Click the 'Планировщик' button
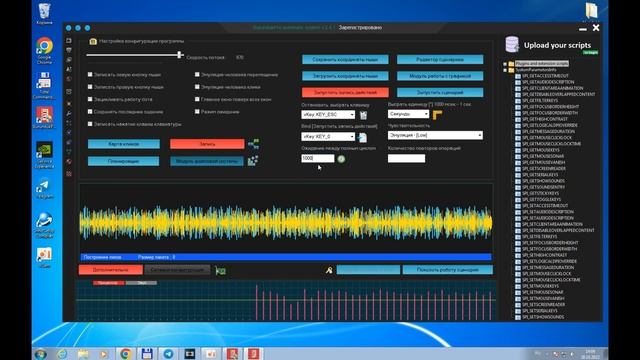This screenshot has width=640, height=360. pyautogui.click(x=124, y=161)
